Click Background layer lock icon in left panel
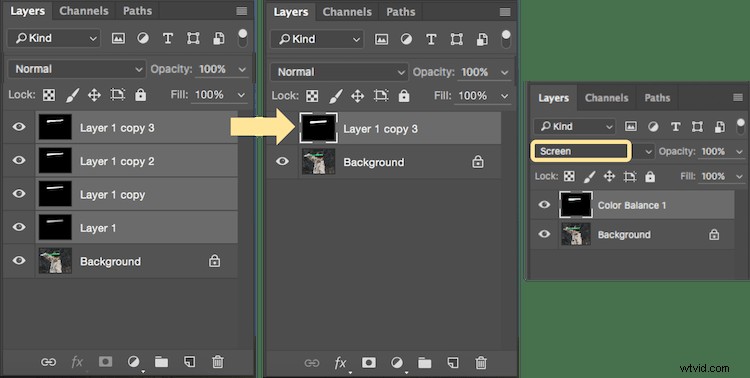The image size is (750, 378). (214, 261)
